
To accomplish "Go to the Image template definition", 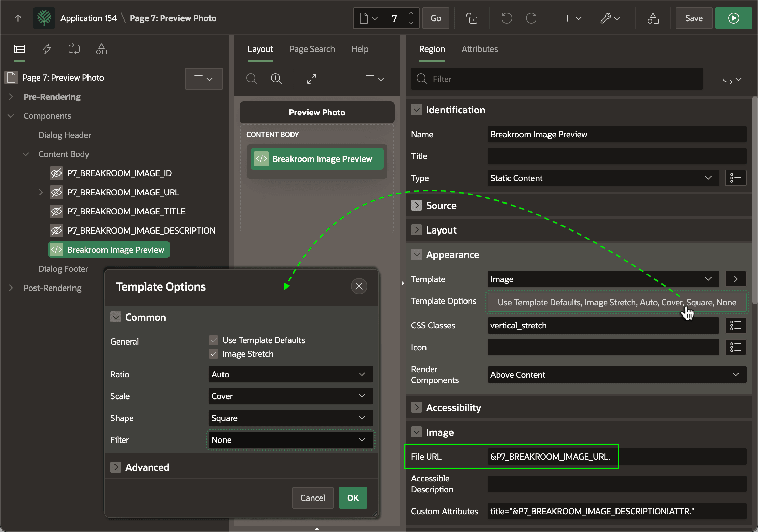I will pyautogui.click(x=736, y=279).
